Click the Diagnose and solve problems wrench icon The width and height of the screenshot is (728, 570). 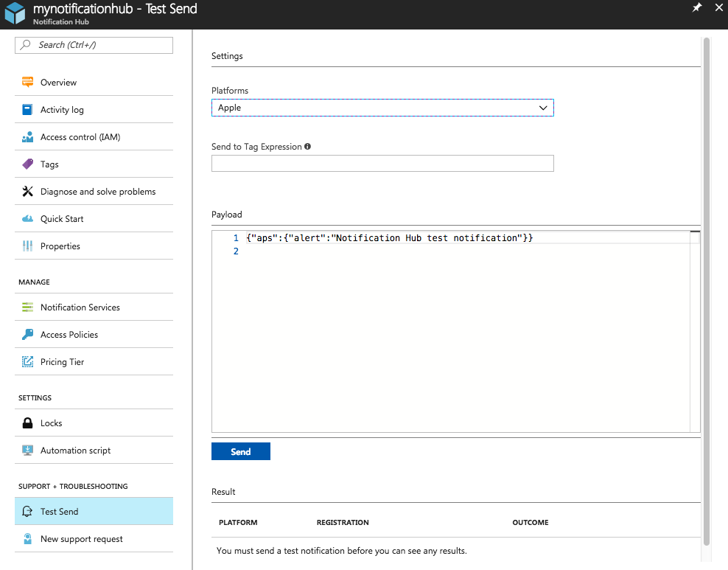28,192
